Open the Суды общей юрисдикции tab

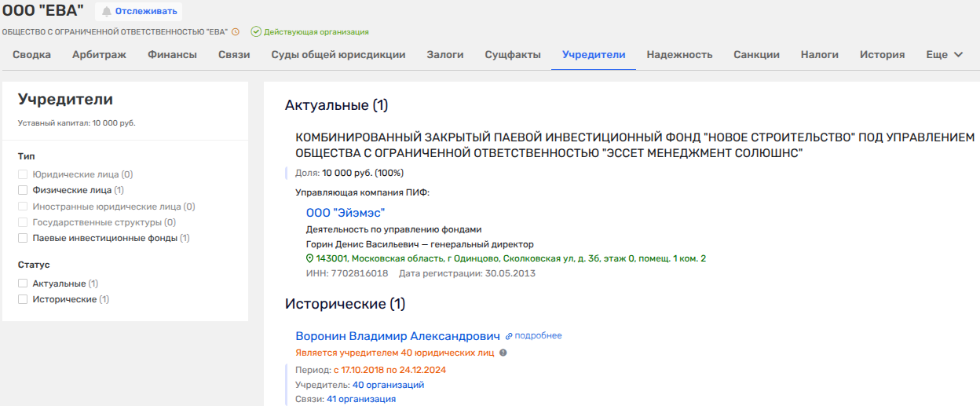338,55
